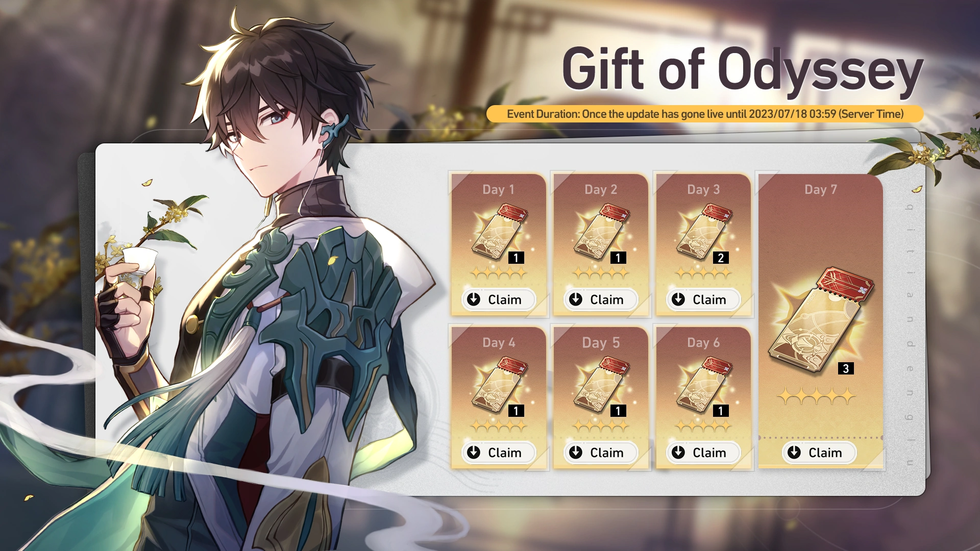Click the download arrow icon on Day 7
Viewport: 980px width, 551px height.
[794, 453]
